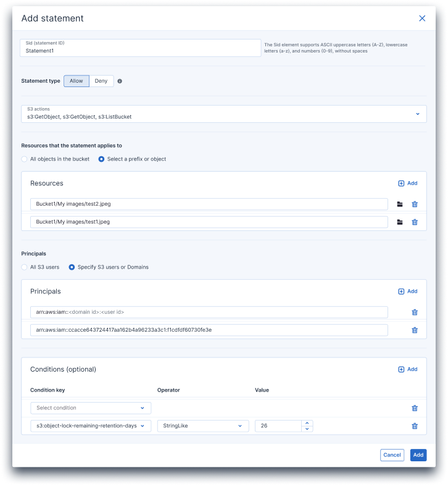Open the Select condition dropdown
This screenshot has height=486, width=448.
coord(91,408)
